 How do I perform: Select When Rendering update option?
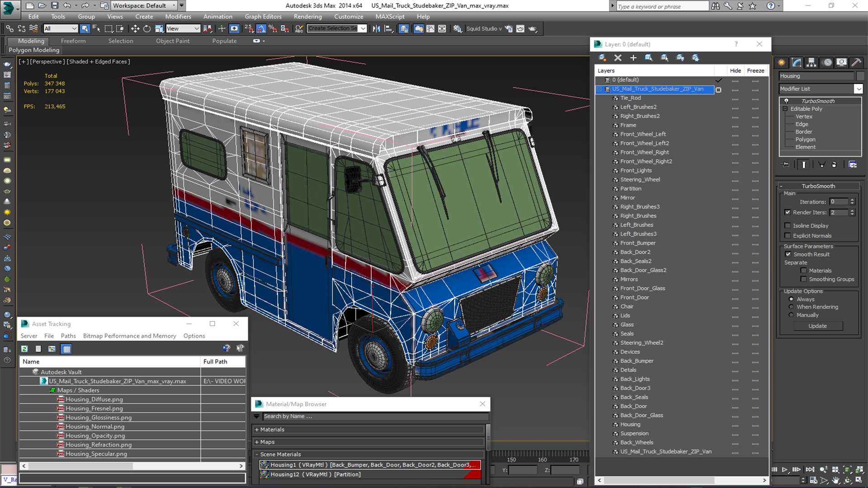pos(791,307)
